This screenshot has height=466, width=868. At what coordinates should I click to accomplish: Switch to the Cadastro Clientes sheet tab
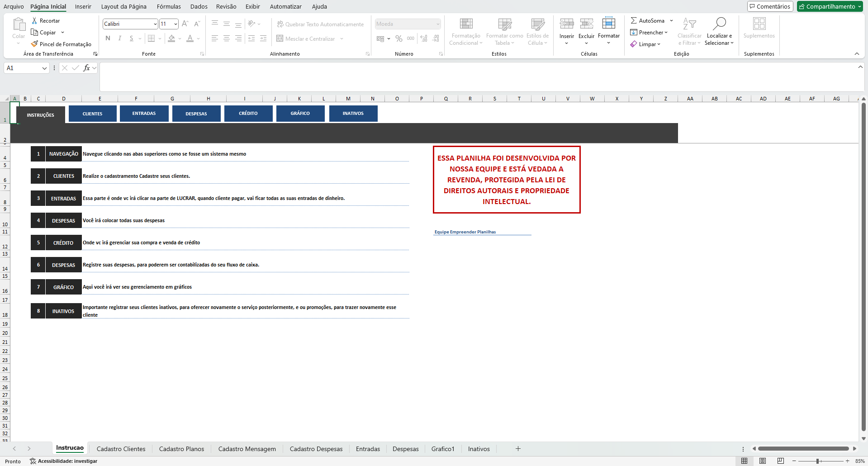tap(121, 449)
